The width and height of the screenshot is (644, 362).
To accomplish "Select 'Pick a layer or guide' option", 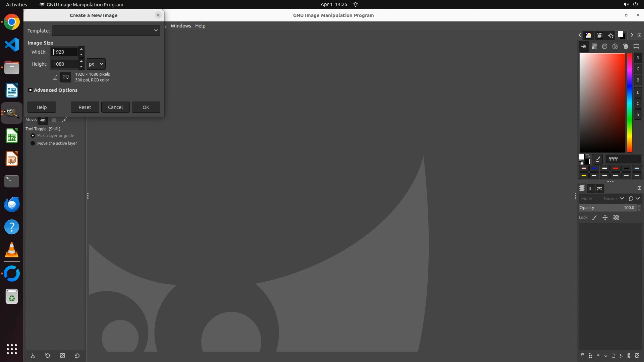I will click(33, 136).
